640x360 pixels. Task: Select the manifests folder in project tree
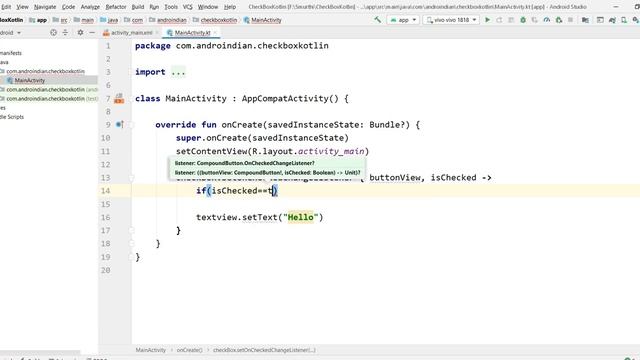tap(11, 53)
